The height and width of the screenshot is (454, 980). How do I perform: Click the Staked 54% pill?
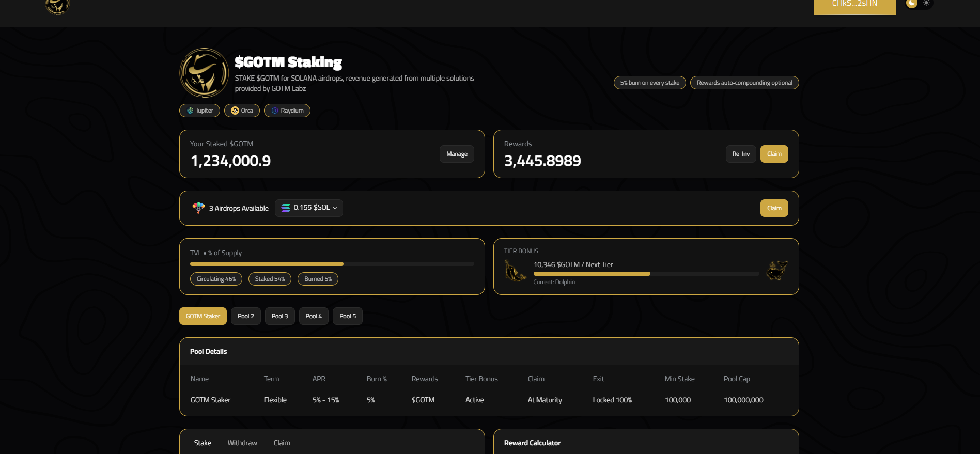[270, 279]
